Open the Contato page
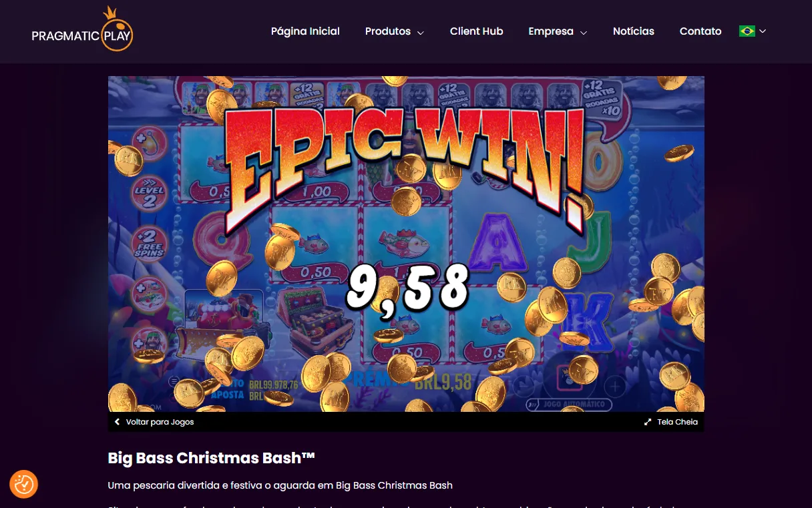The width and height of the screenshot is (812, 508). (x=700, y=31)
